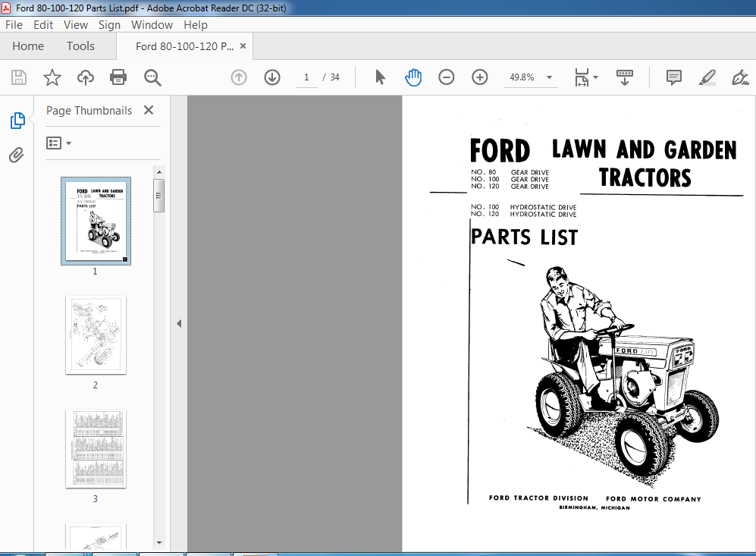Screen dimensions: 756x556
Task: Click the Fit page width icon
Action: coord(582,77)
